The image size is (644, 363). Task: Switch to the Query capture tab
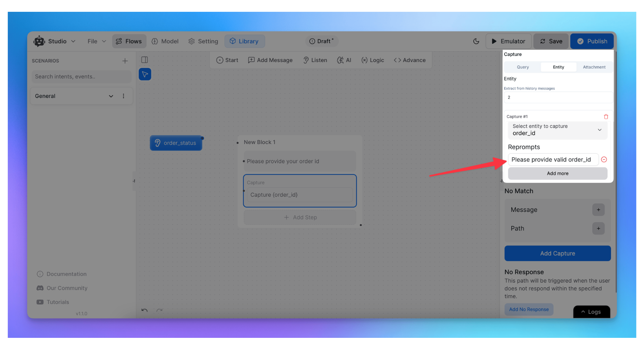(523, 67)
